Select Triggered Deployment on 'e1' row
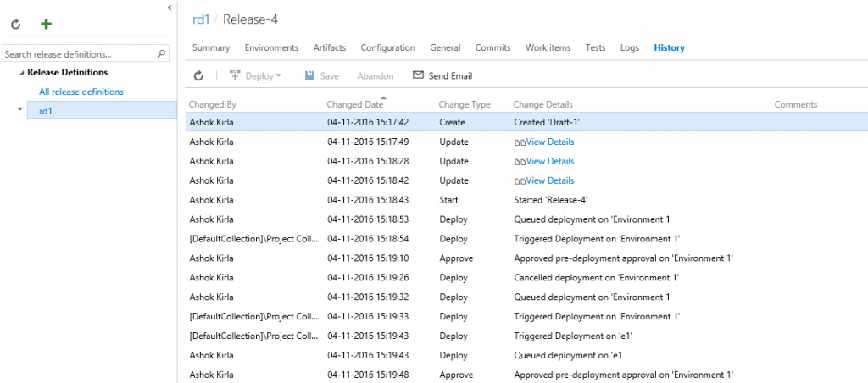This screenshot has height=383, width=868. 527,336
